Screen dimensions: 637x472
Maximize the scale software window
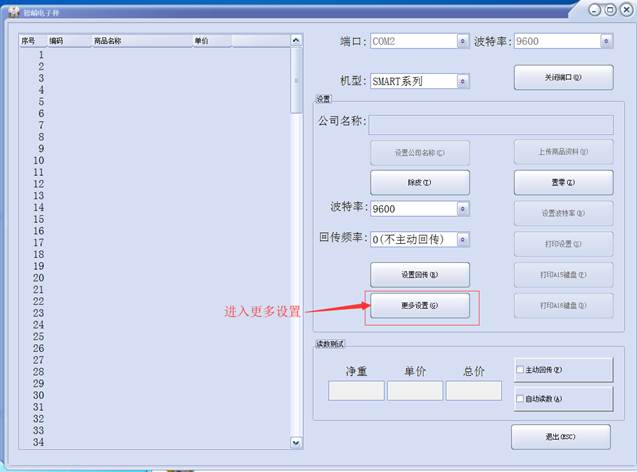611,10
